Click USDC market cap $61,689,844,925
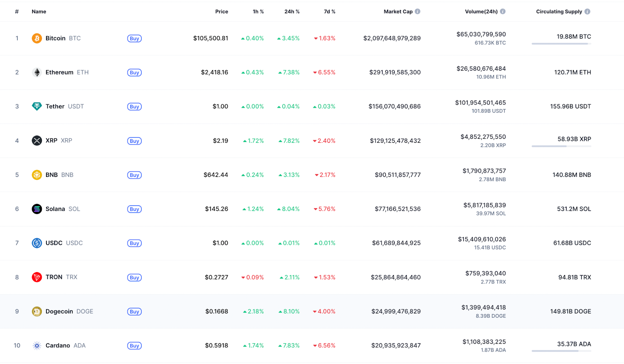624x364 pixels. pyautogui.click(x=396, y=243)
